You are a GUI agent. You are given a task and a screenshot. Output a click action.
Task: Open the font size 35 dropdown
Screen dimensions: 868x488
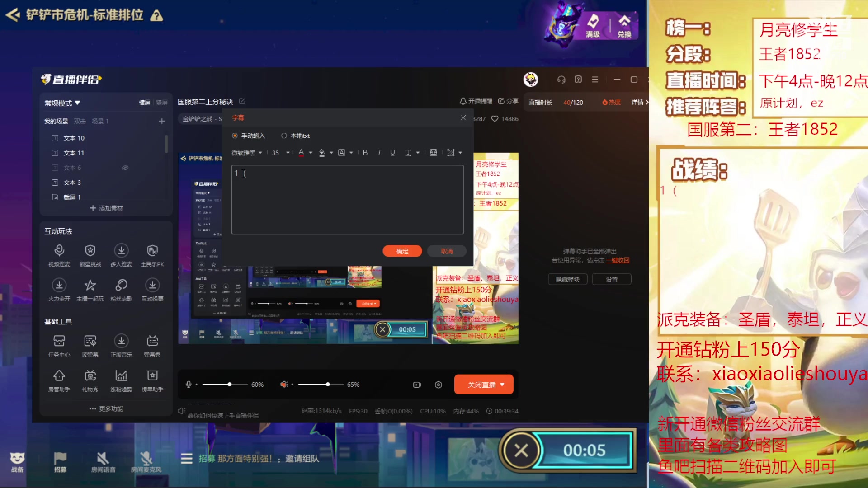tap(281, 153)
